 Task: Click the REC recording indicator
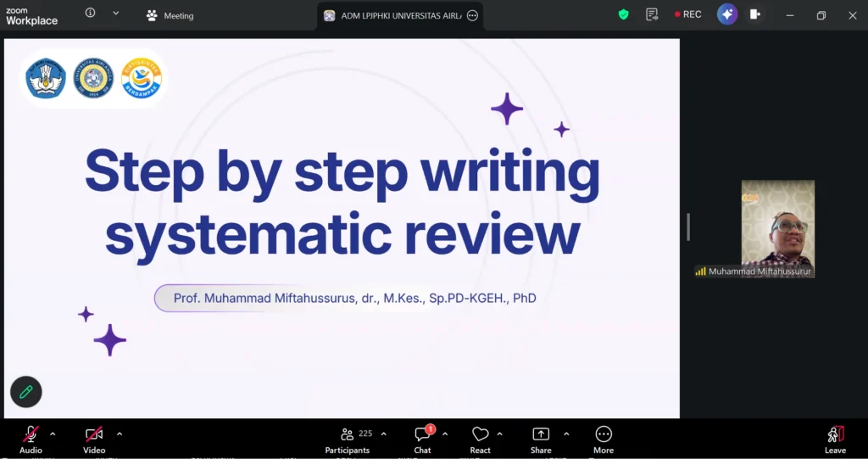pos(688,15)
